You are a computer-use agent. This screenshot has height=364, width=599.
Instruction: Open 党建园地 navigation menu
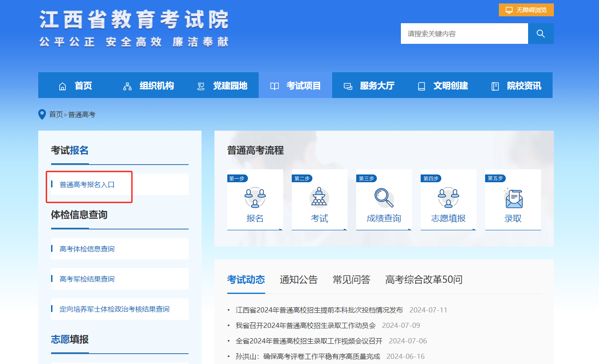pyautogui.click(x=222, y=86)
